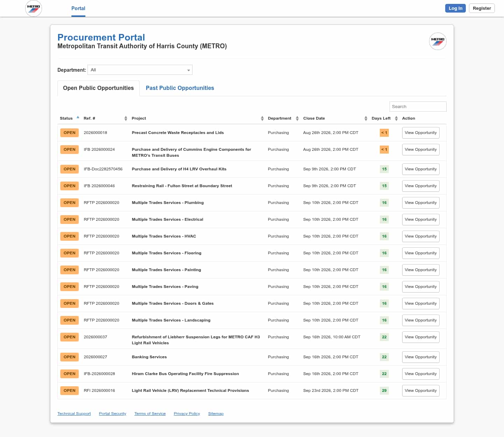View Opportunity for Liebherr Suspension Legs refurbishment
Image resolution: width=504 pixels, height=437 pixels.
pos(421,337)
